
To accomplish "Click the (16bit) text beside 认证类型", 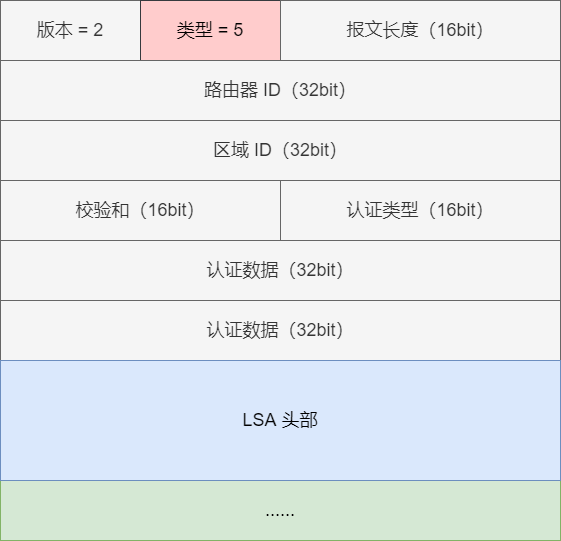I will click(x=456, y=210).
